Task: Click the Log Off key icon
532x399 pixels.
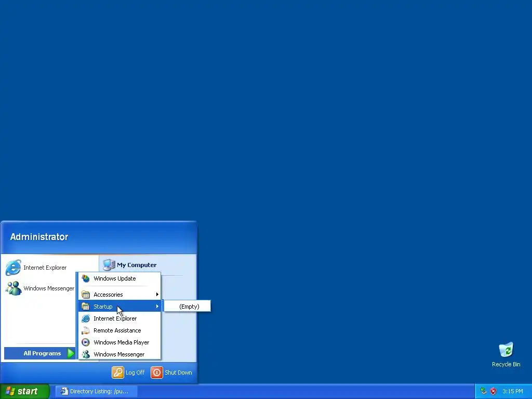Action: coord(118,373)
